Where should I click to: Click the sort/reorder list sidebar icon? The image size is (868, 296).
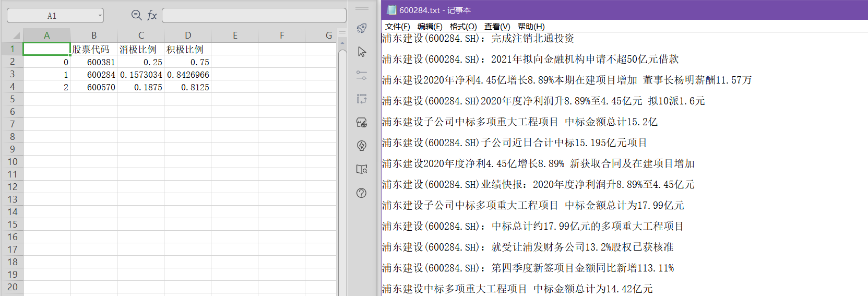pos(362,99)
